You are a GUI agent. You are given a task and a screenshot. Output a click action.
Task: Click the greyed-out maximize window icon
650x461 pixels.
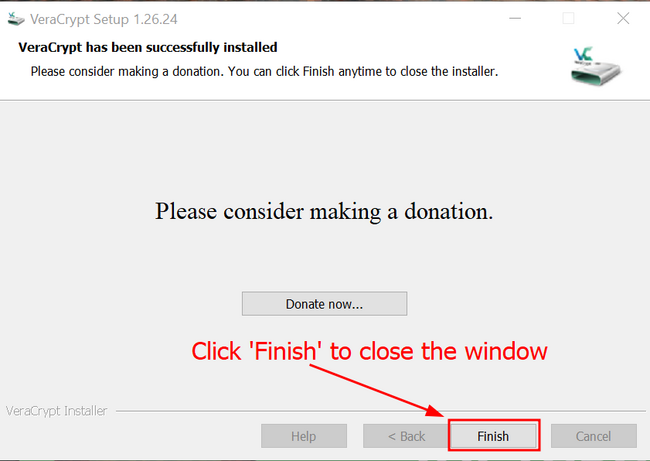568,18
